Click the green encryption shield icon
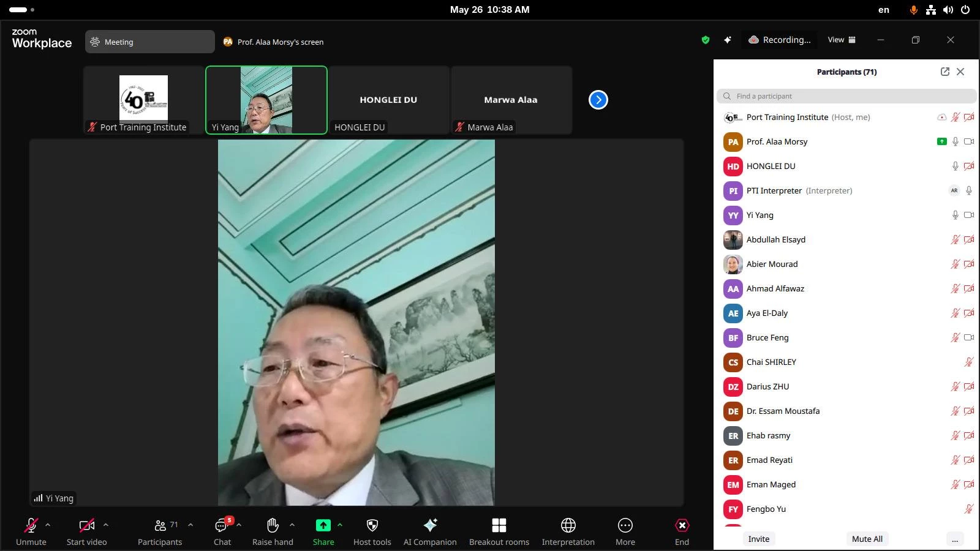 point(706,40)
